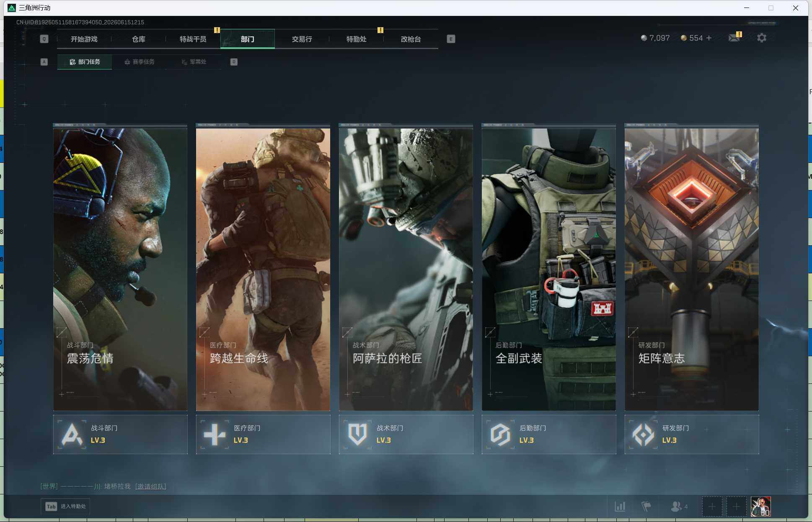Click the 后勤部门 LV.3 panel

(x=549, y=435)
